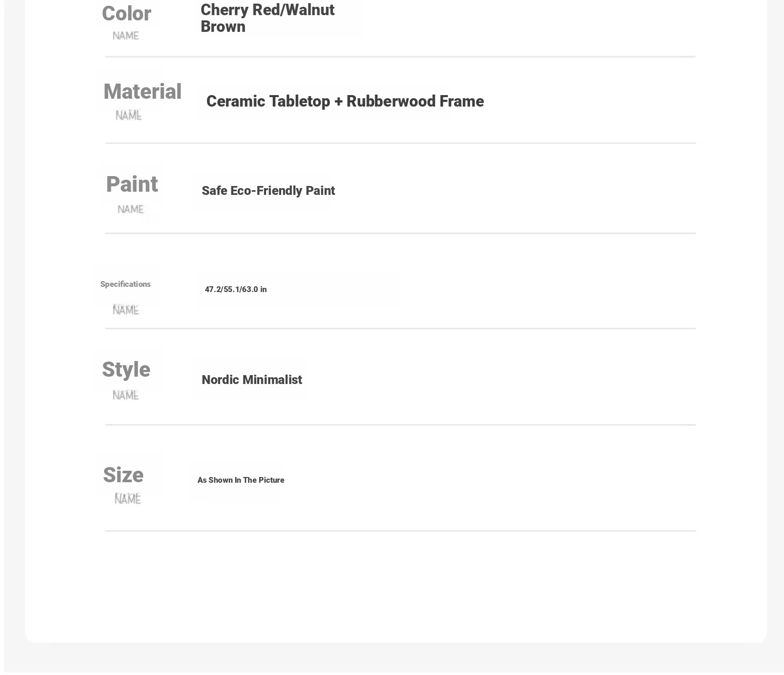
Task: Click the Specifications attribute label
Action: 125,284
